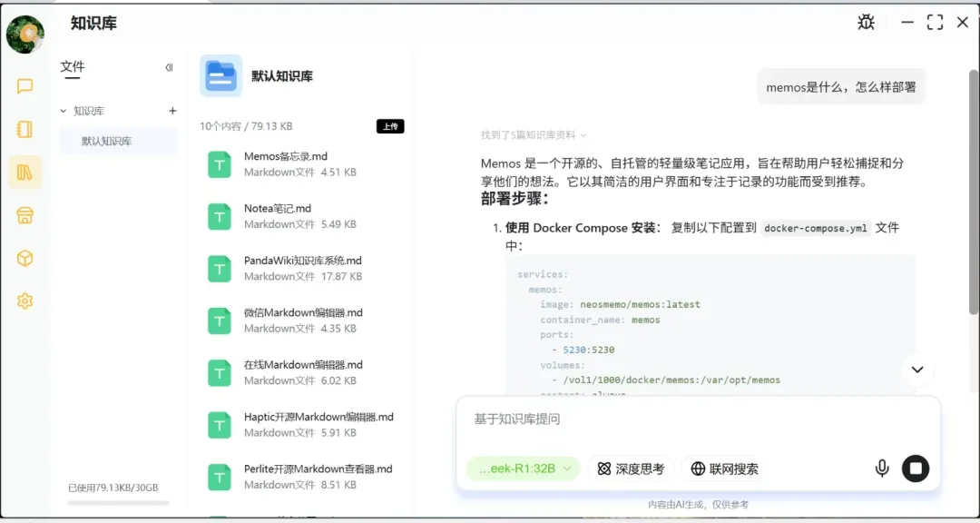Click the code line image: neosmemo/memos:latest

click(x=620, y=305)
